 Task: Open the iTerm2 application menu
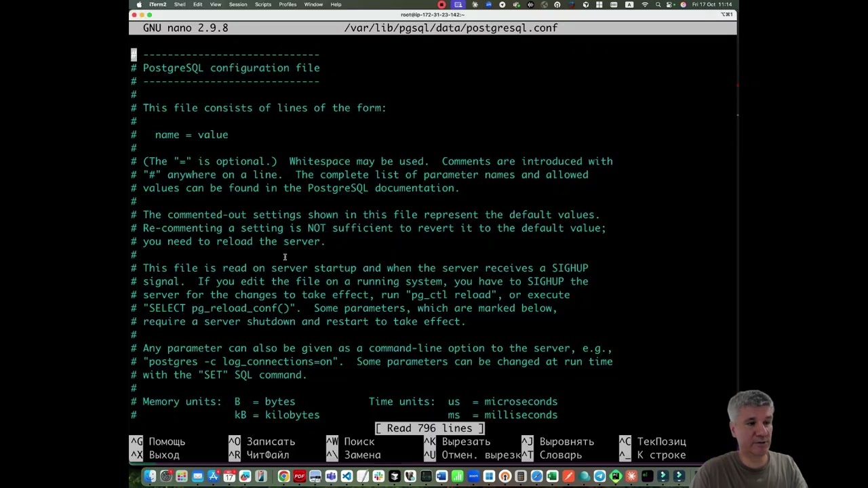coord(158,4)
